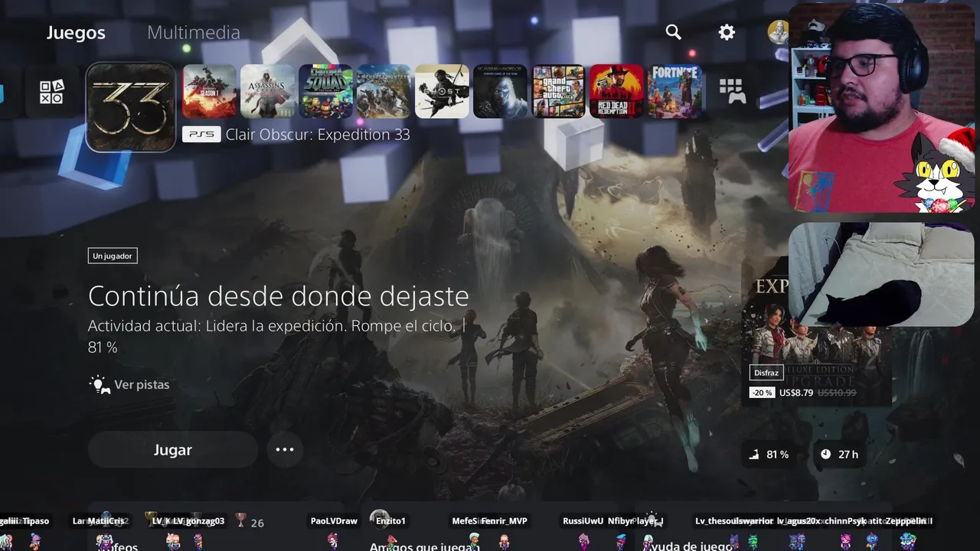Click the Clair Obscur: Expedition 33 title

coord(318,135)
